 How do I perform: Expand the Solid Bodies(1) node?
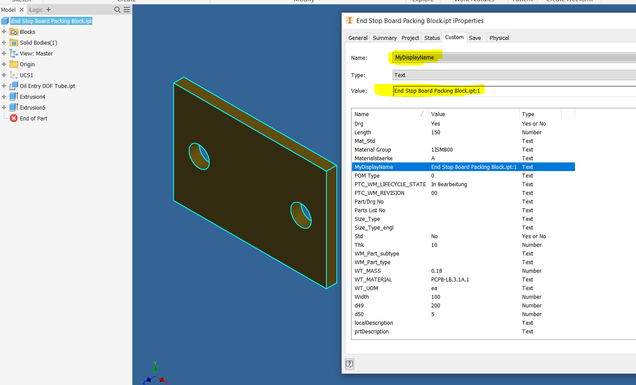coord(4,43)
